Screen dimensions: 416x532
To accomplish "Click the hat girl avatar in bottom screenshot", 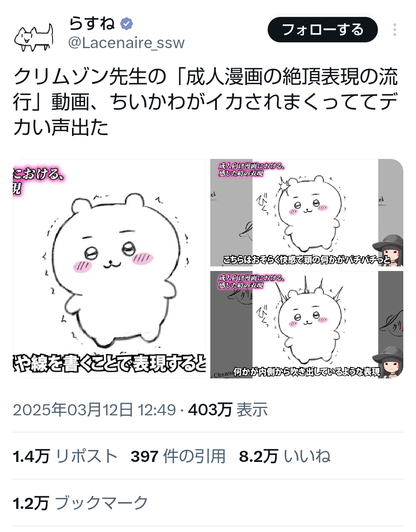I will (x=388, y=362).
